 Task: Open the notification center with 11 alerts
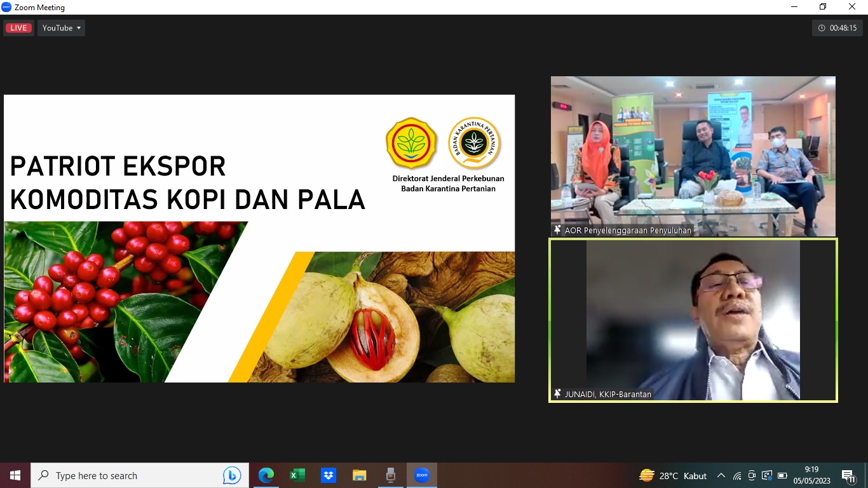pyautogui.click(x=848, y=475)
